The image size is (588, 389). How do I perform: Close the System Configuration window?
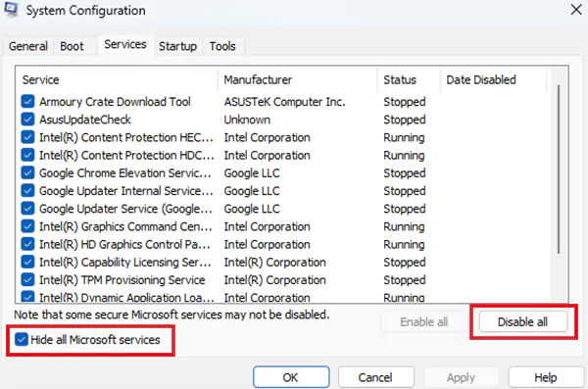[x=576, y=10]
